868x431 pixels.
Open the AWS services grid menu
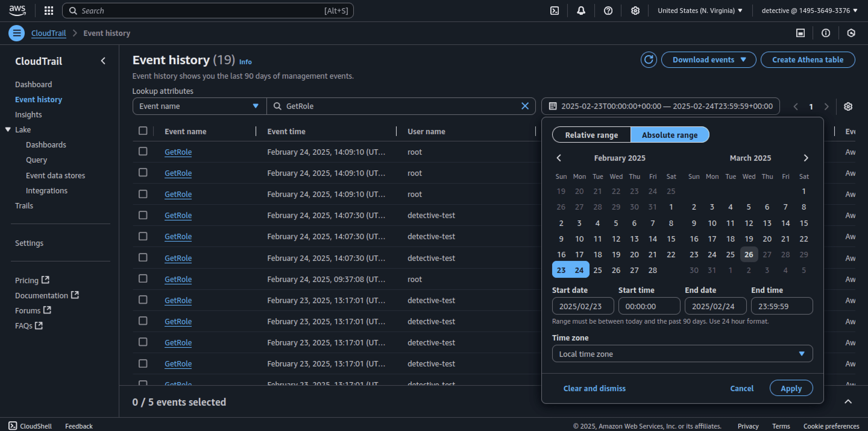(x=49, y=11)
